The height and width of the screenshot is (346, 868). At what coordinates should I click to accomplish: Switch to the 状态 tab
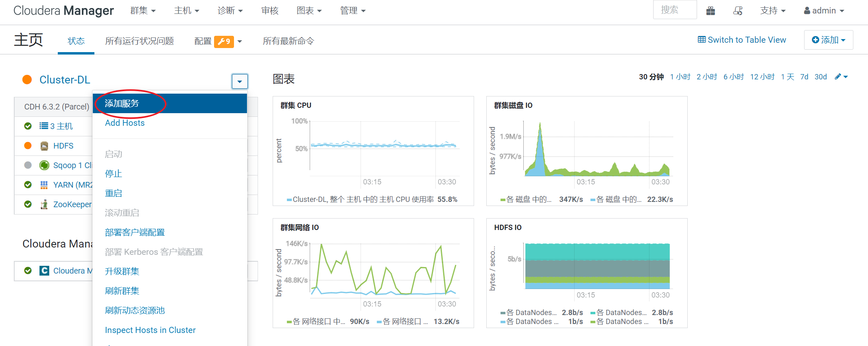[76, 41]
